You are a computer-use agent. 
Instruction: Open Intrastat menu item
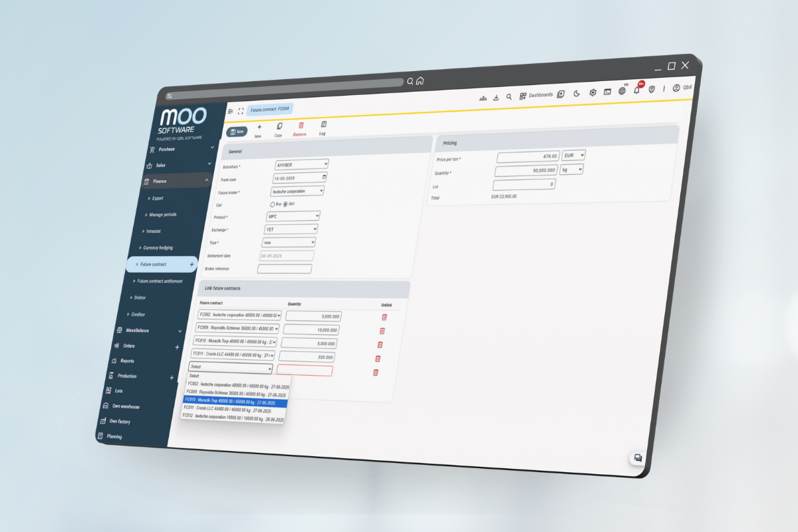153,231
